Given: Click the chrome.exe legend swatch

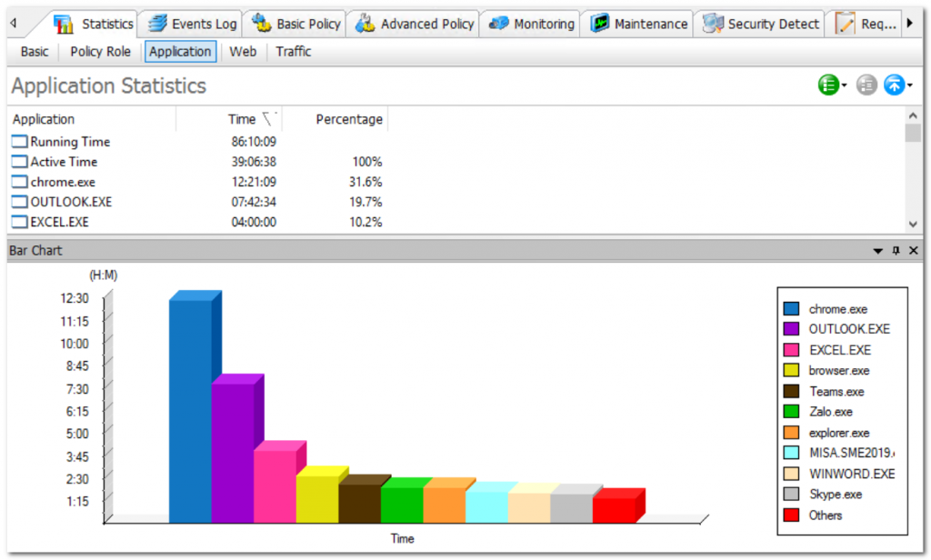Looking at the screenshot, I should tap(791, 308).
